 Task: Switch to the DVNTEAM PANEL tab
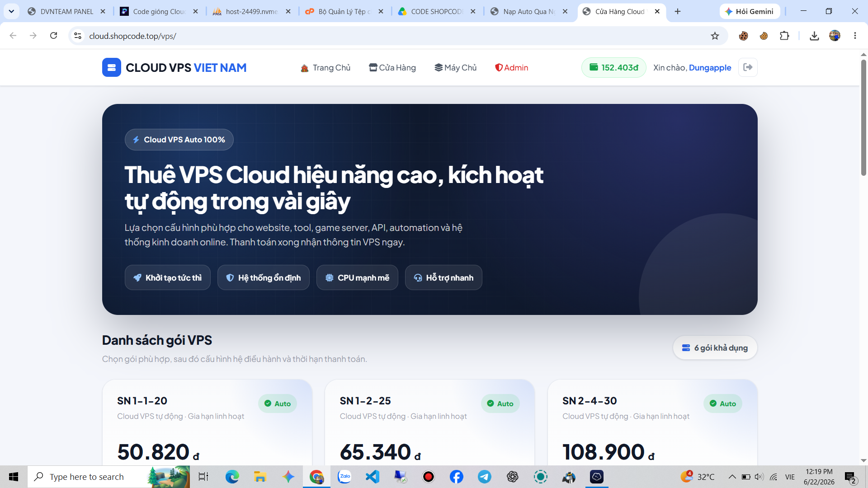(x=67, y=11)
